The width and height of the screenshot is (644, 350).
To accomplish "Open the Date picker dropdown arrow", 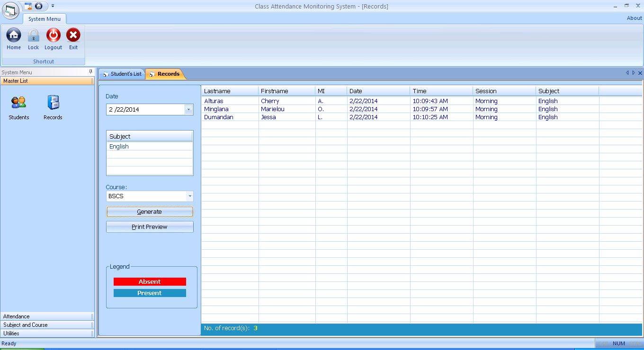I will coord(189,109).
